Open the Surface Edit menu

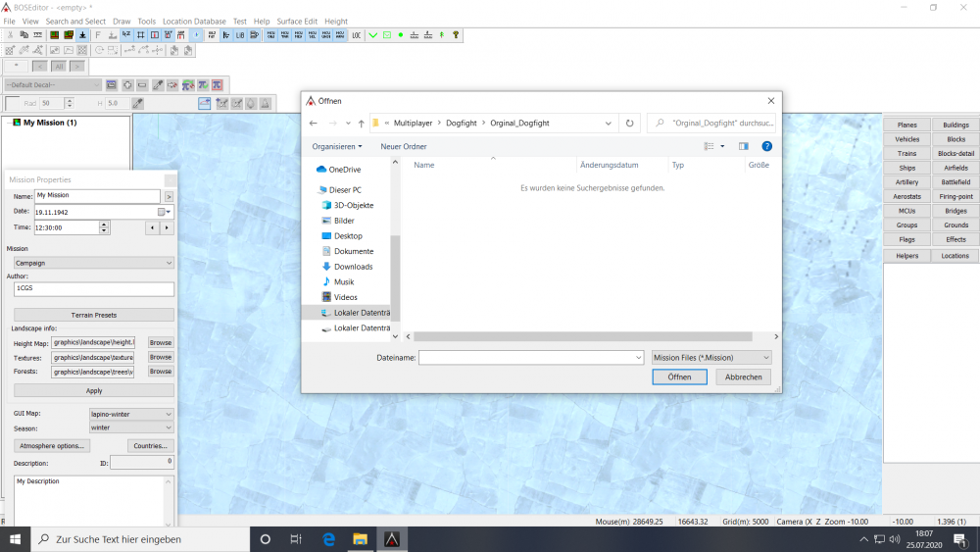click(x=297, y=21)
